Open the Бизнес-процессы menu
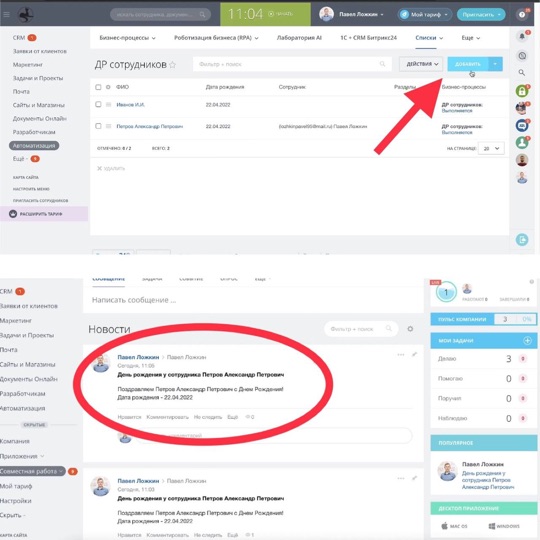 tap(127, 38)
